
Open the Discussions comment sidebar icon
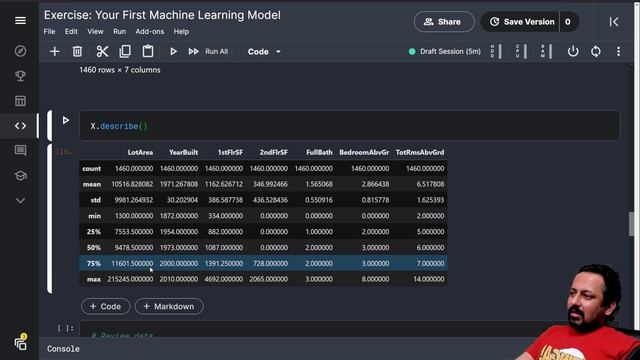click(x=20, y=151)
